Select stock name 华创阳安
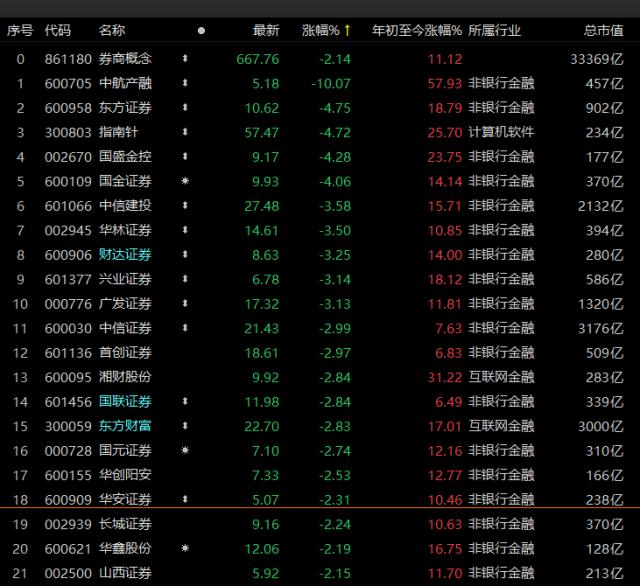Viewport: 640px width, 586px height. pyautogui.click(x=125, y=475)
